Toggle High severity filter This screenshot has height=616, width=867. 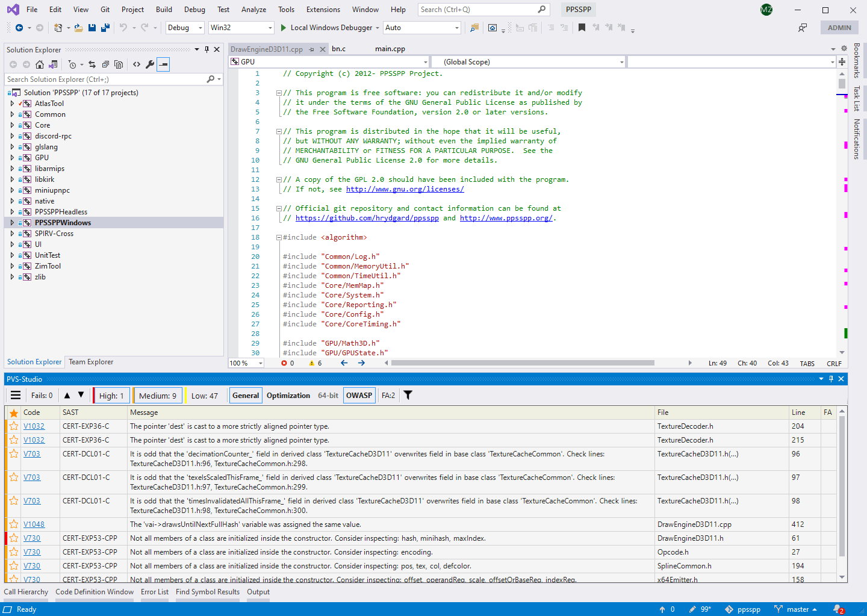pos(111,396)
